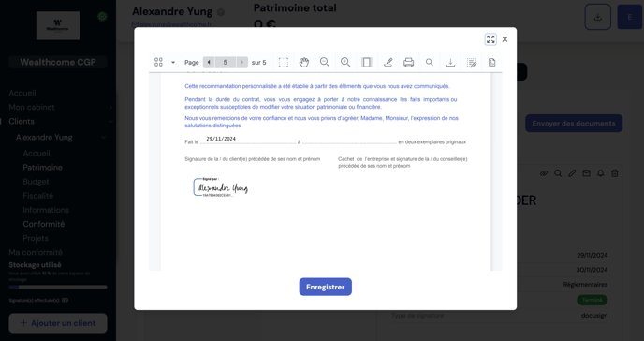This screenshot has height=341, width=644.
Task: Click the date value 30/11/2024
Action: (x=592, y=270)
